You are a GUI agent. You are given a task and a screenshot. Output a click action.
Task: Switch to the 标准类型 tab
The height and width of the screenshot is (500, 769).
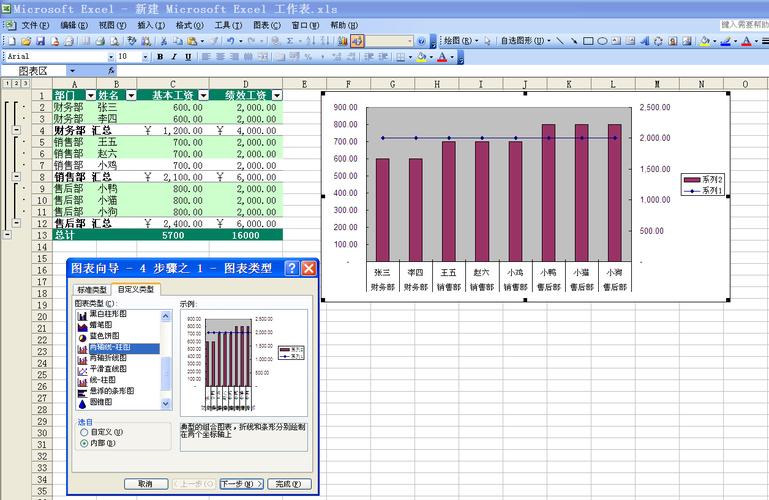tap(92, 290)
